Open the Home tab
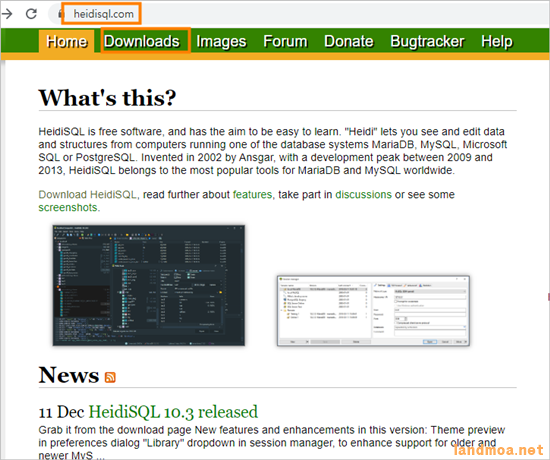550x460 pixels. (67, 41)
